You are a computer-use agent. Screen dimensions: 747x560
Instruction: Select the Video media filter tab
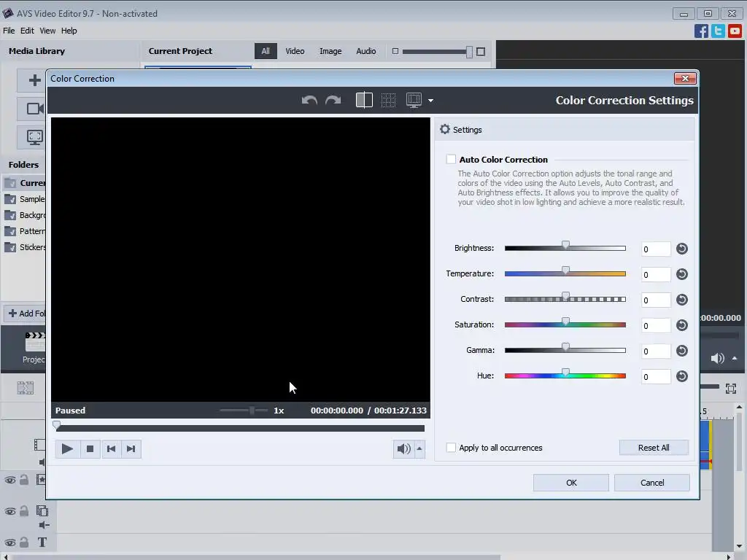[x=295, y=51]
